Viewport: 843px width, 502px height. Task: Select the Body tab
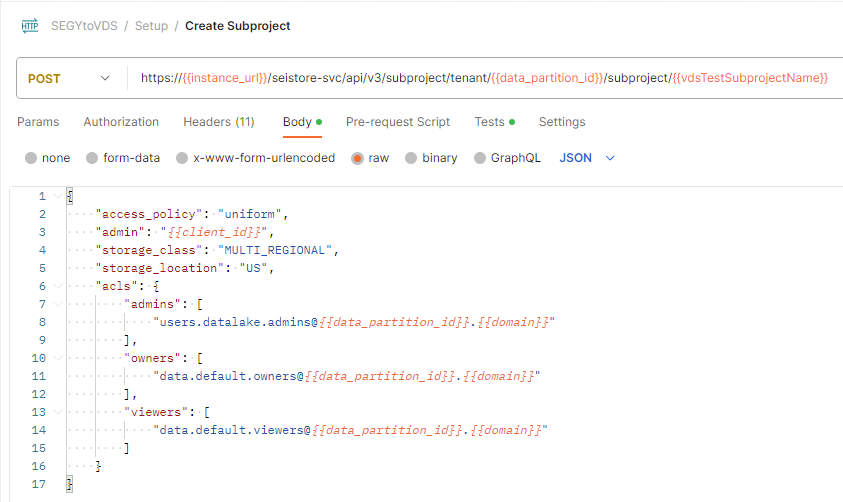point(302,122)
